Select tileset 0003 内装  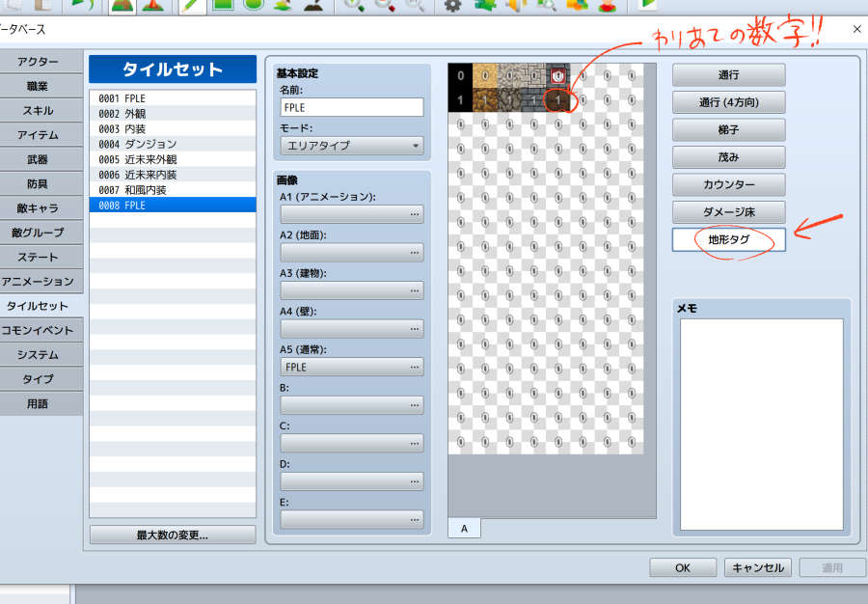(173, 128)
